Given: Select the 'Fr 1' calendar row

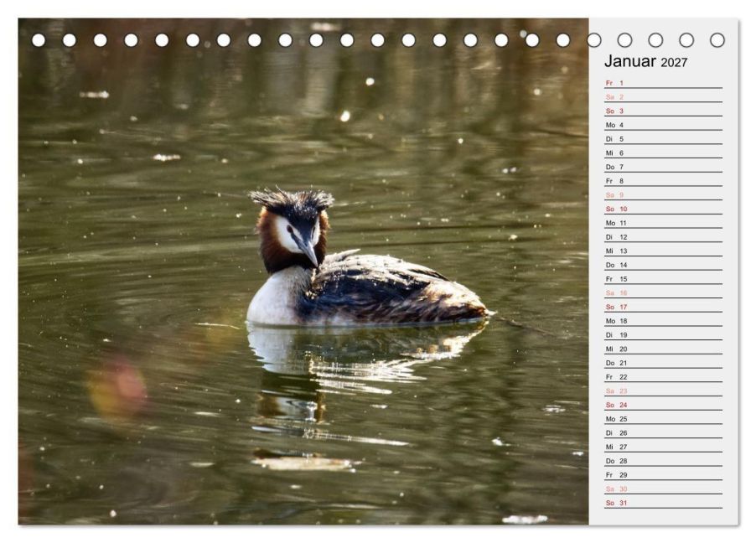Looking at the screenshot, I should tap(664, 83).
